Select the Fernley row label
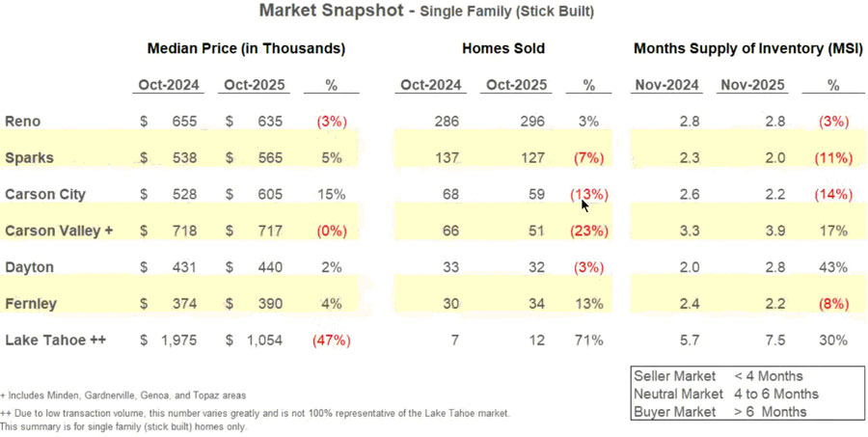 [31, 303]
